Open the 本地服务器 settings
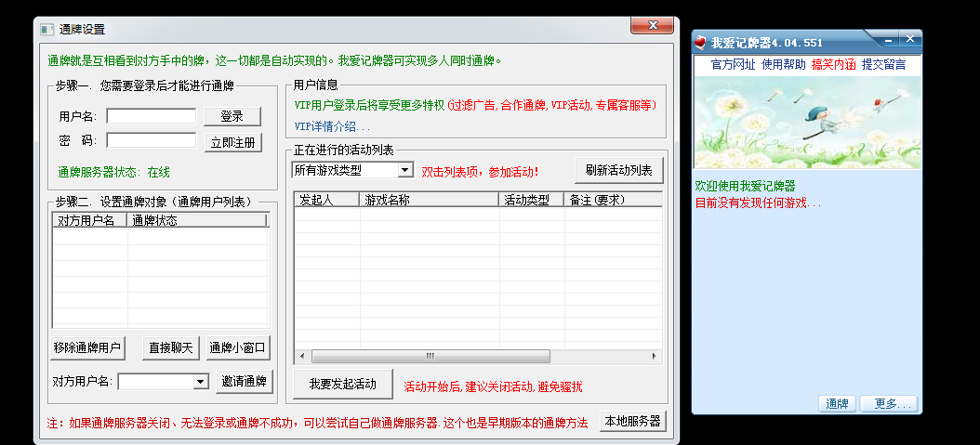Viewport: 980px width, 445px height. pos(632,421)
